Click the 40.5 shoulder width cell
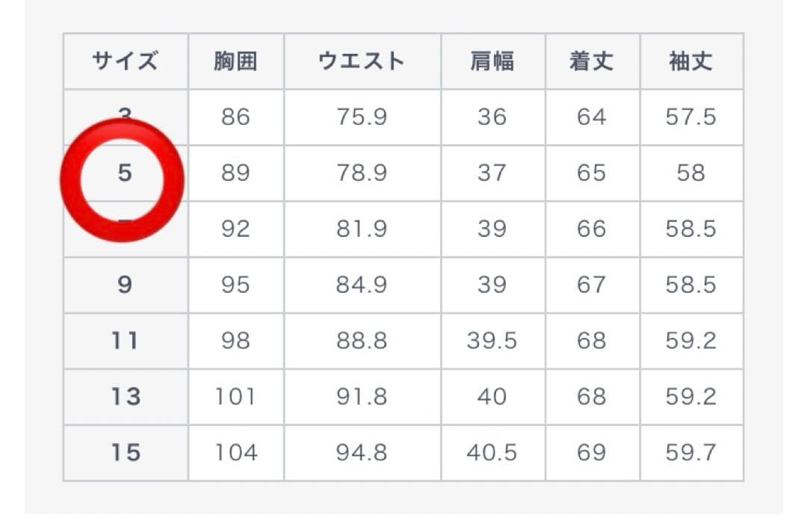 point(492,453)
